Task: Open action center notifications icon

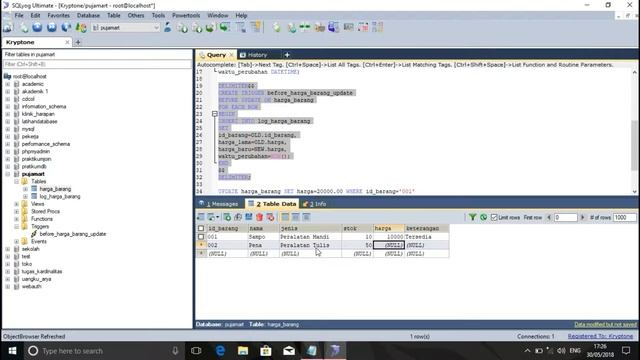Action: [x=626, y=351]
